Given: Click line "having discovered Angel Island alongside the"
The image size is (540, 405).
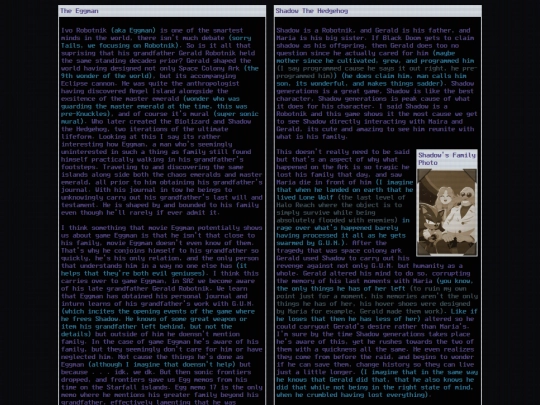Looking at the screenshot, I should pyautogui.click(x=145, y=91).
